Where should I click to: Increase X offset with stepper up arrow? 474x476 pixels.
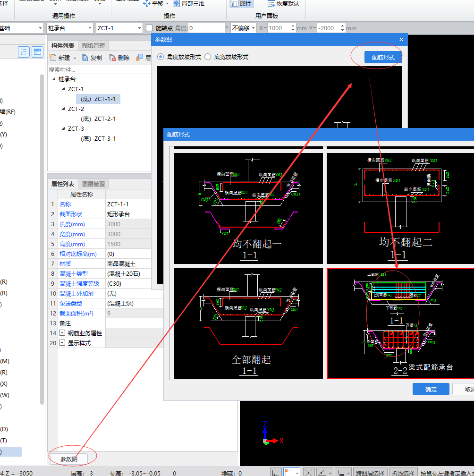[x=293, y=26]
